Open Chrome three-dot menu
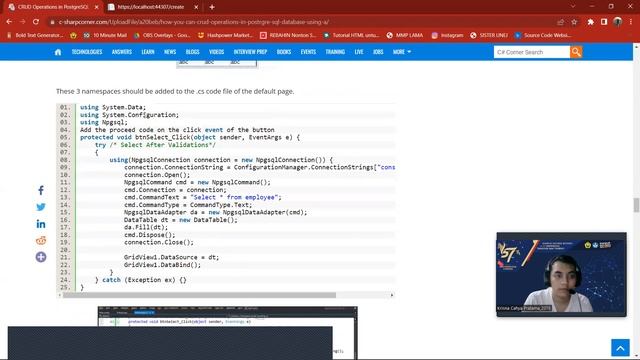640x360 pixels. (x=631, y=22)
